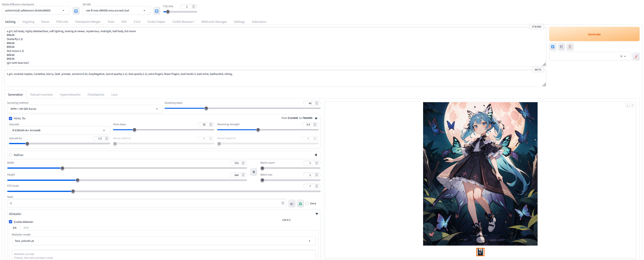This screenshot has width=644, height=260.
Task: Open the Wildcards Manager tab
Action: click(x=214, y=22)
